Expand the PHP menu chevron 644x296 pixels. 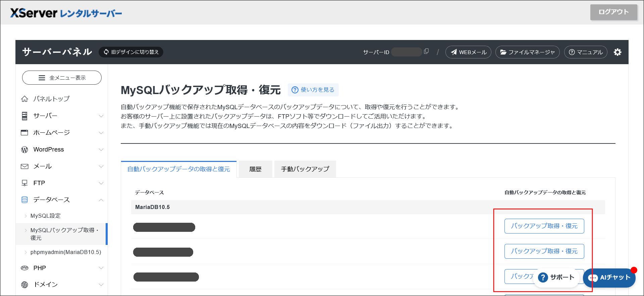(101, 268)
